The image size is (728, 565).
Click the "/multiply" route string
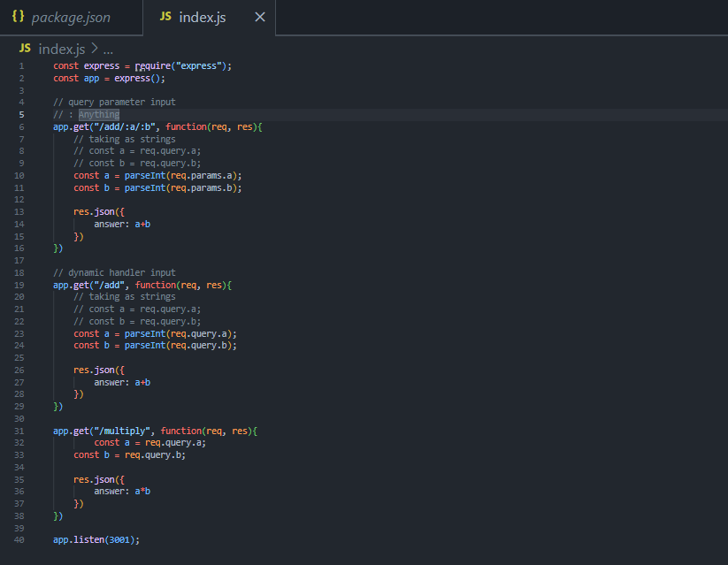pyautogui.click(x=122, y=431)
